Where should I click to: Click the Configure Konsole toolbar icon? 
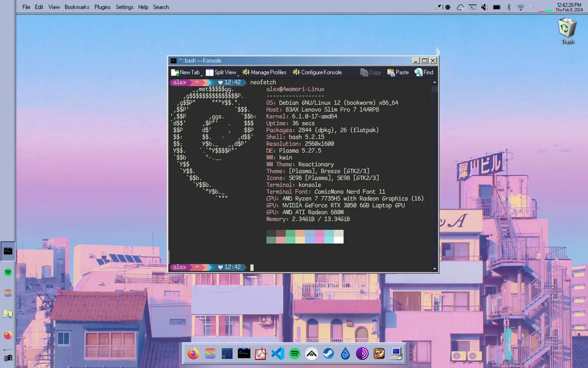click(x=318, y=72)
